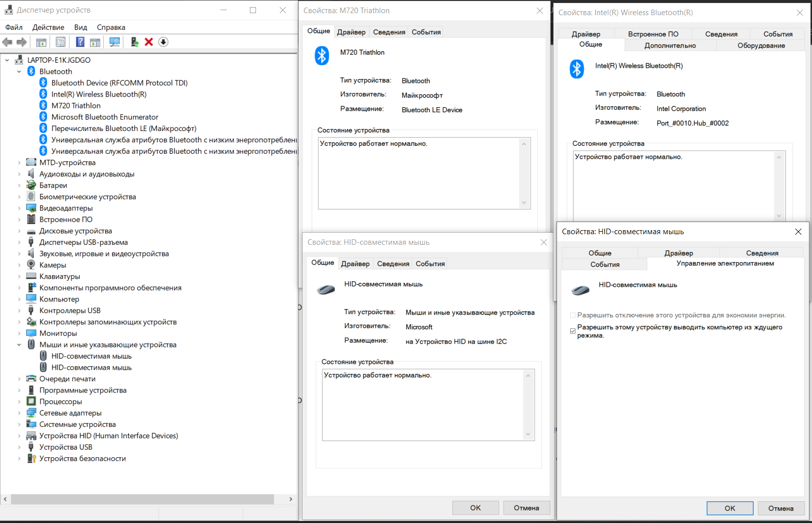Select Intel(R) Wireless Bluetooth(R) in device tree
812x523 pixels.
pos(99,94)
